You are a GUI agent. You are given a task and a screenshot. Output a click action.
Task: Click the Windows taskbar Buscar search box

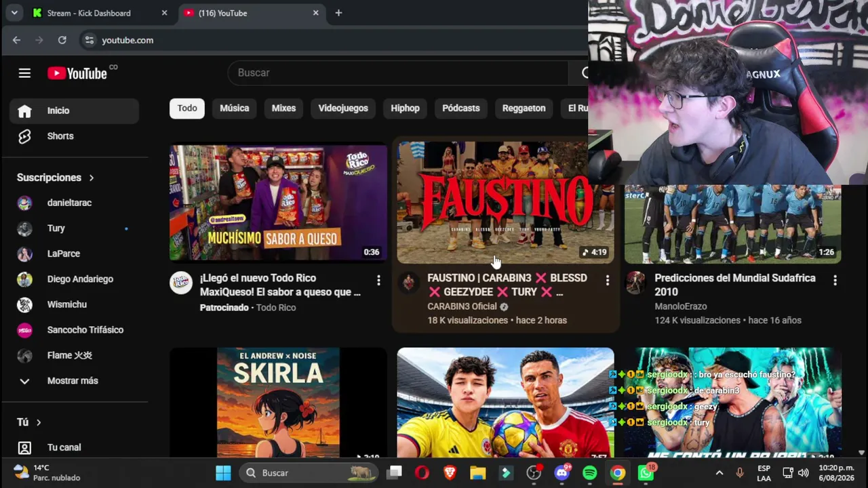(x=309, y=472)
